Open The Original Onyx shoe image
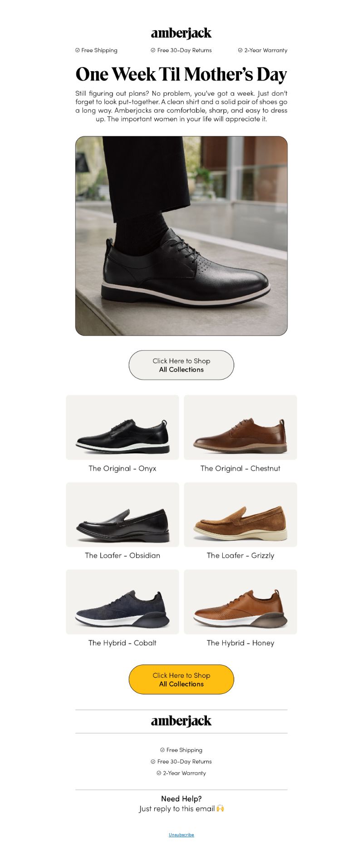This screenshot has height=868, width=363. [x=123, y=427]
